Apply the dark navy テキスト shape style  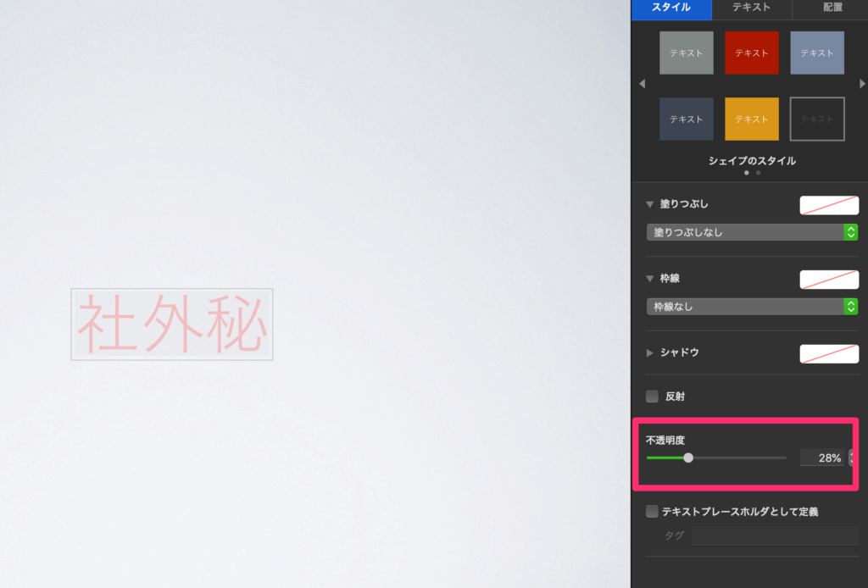(686, 119)
